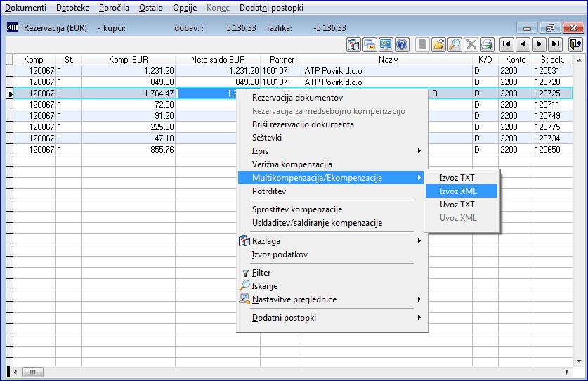Click the exit door icon in the toolbar
Screen dimensions: 588x381
pyautogui.click(x=575, y=45)
